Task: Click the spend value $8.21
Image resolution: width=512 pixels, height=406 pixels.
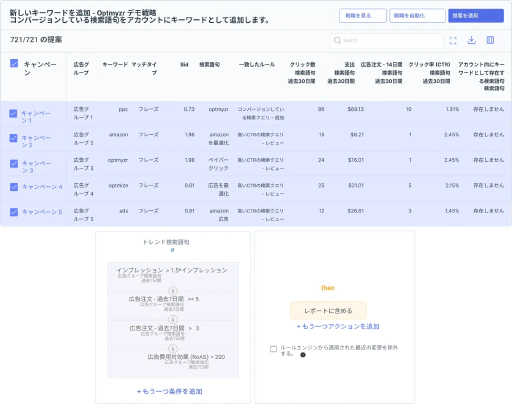Action: pyautogui.click(x=357, y=135)
